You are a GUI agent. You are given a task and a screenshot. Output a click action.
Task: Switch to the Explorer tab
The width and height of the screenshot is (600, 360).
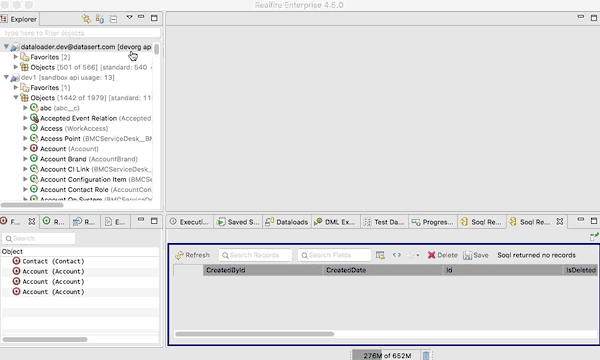click(x=19, y=19)
